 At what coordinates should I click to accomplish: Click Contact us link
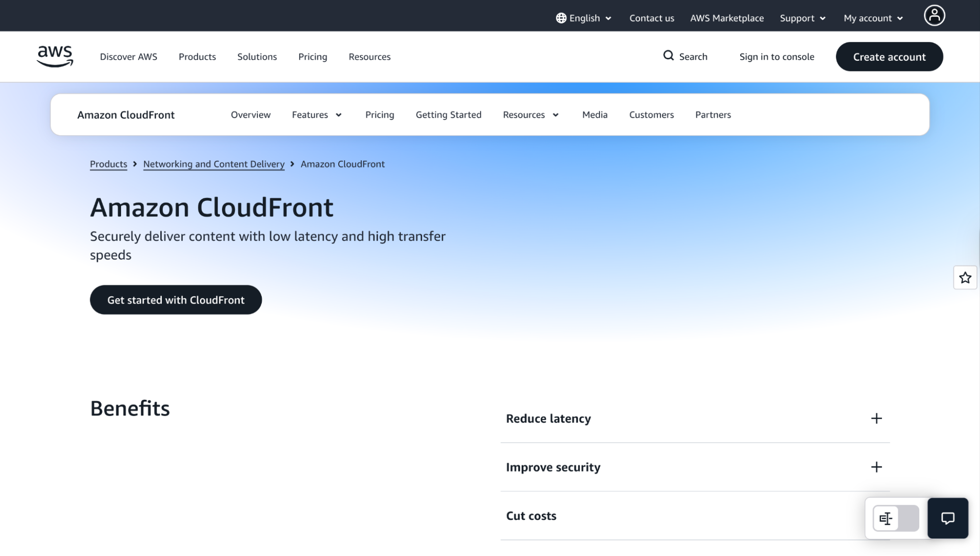point(652,18)
